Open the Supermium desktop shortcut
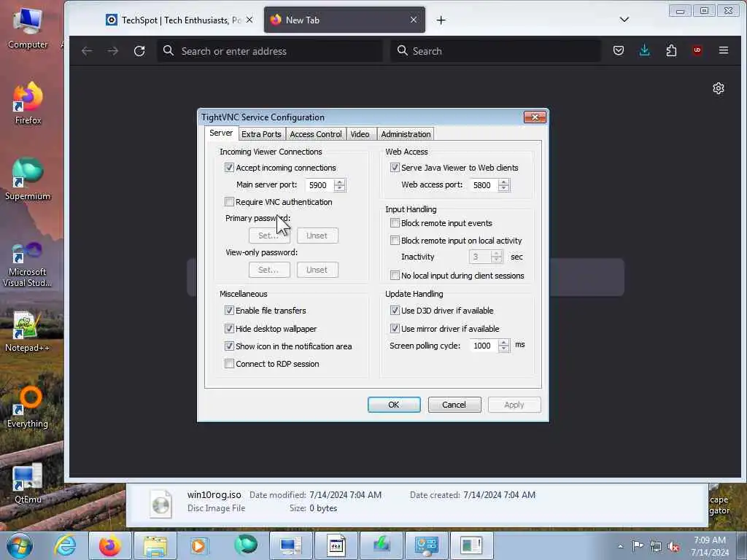This screenshot has height=560, width=747. click(28, 179)
